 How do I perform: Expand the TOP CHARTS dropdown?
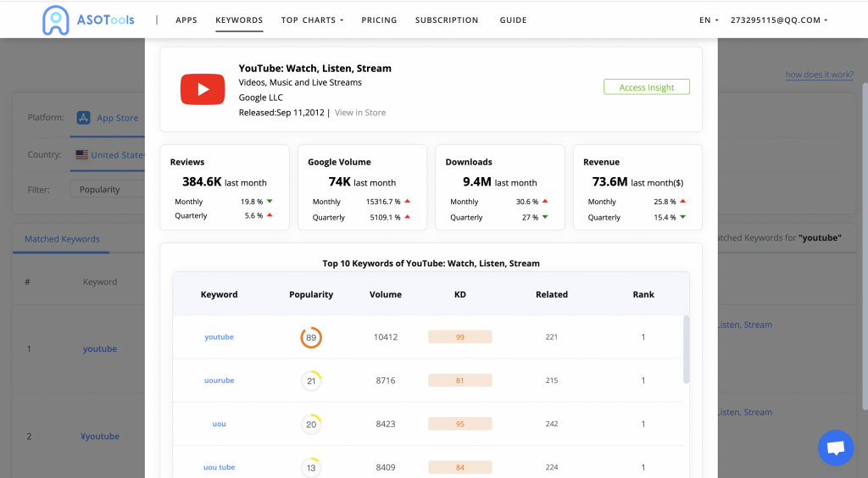pos(312,20)
